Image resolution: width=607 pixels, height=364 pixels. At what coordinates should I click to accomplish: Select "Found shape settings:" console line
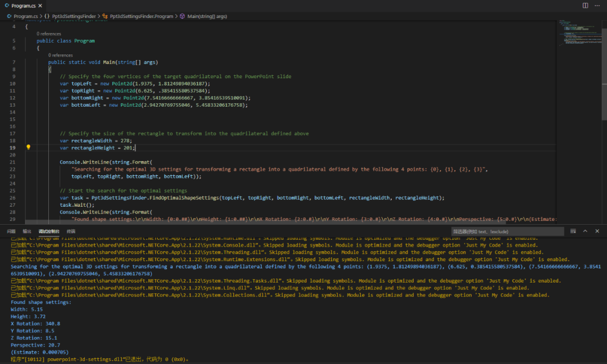click(x=41, y=302)
